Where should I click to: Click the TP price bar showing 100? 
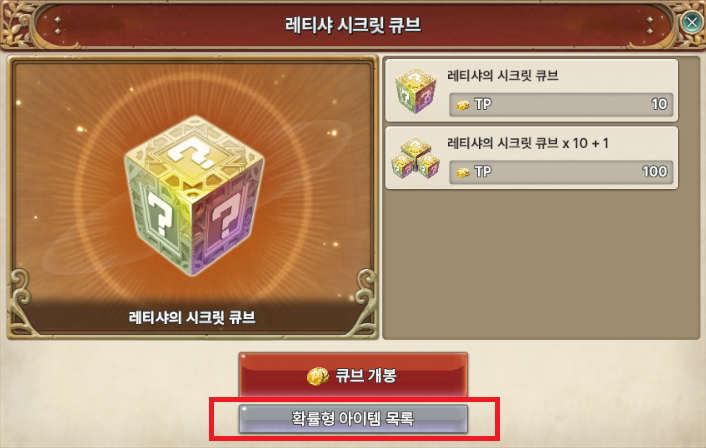561,172
